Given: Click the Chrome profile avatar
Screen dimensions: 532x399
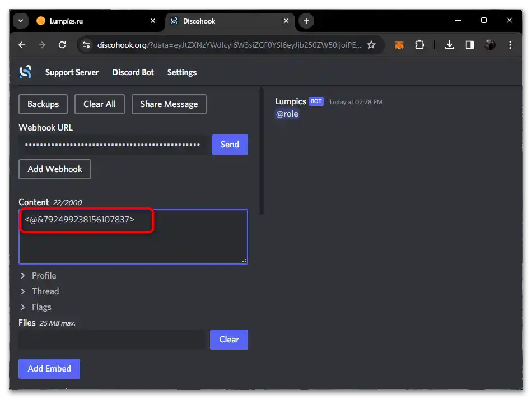Looking at the screenshot, I should tap(489, 45).
